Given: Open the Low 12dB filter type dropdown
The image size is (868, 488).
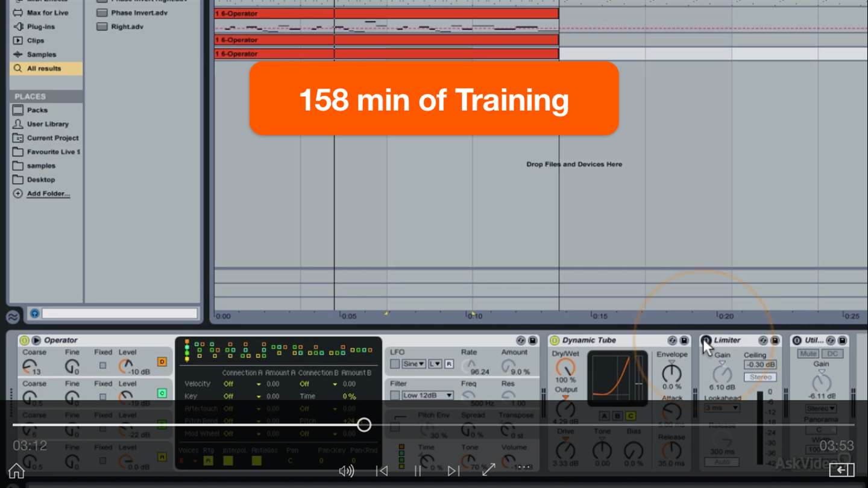Looking at the screenshot, I should (x=428, y=395).
